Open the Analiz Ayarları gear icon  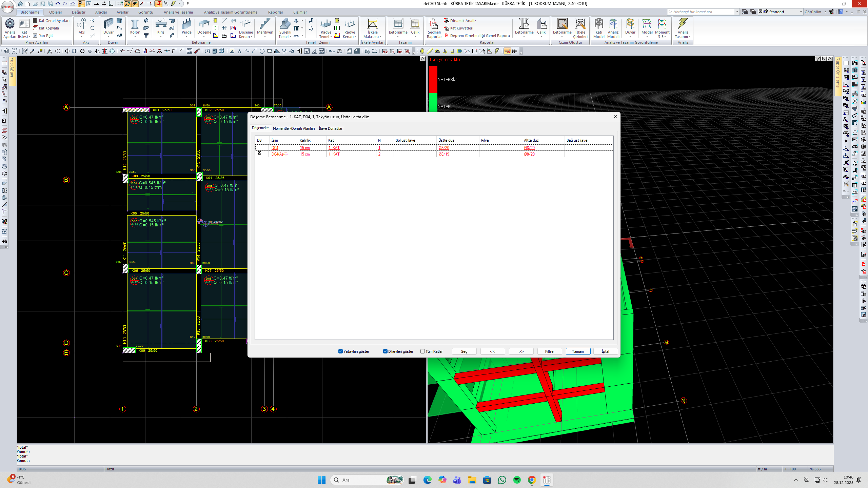coord(10,24)
